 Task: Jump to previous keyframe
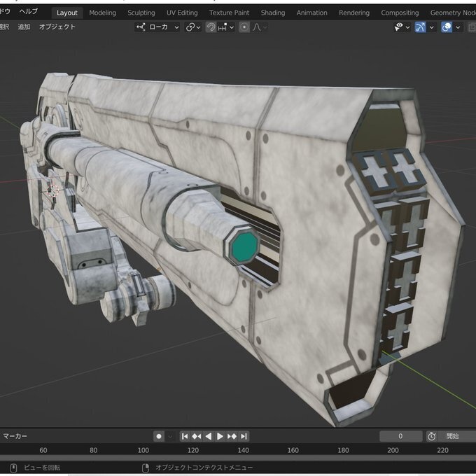[x=197, y=436]
